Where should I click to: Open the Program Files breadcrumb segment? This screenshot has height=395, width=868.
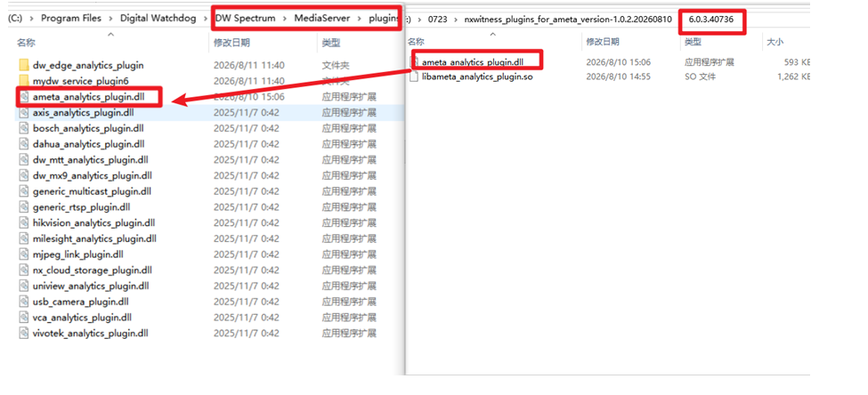click(x=71, y=19)
